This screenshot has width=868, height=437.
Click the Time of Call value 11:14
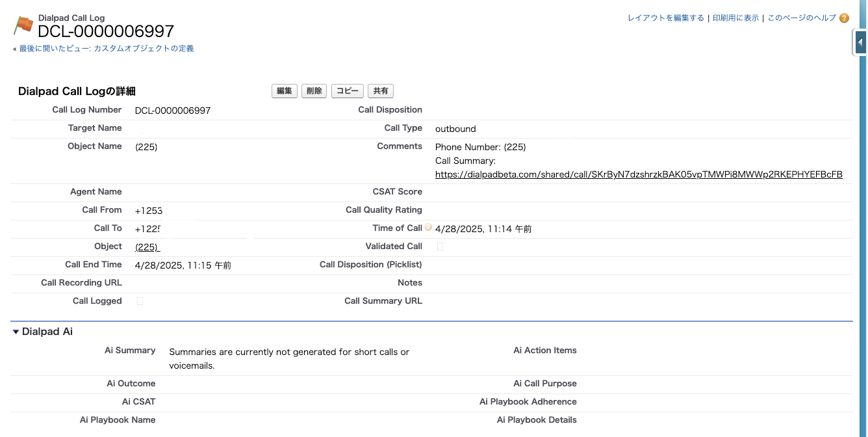click(x=483, y=229)
